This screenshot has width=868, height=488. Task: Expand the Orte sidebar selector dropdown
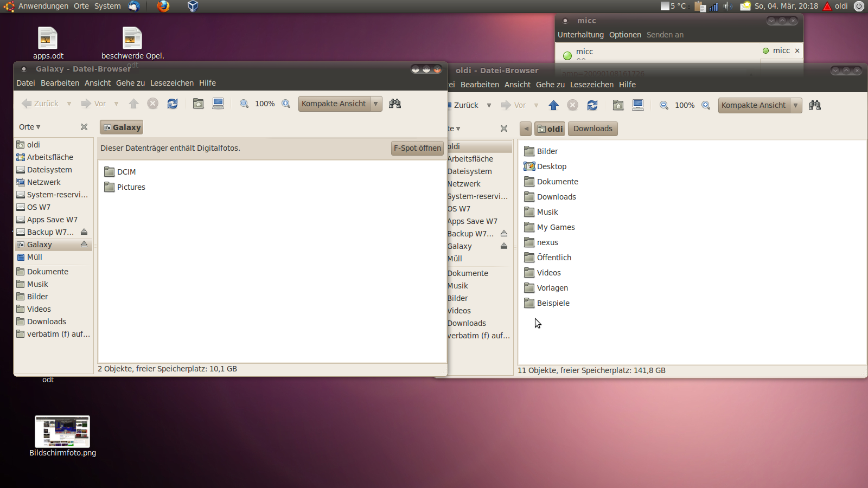[x=30, y=127]
